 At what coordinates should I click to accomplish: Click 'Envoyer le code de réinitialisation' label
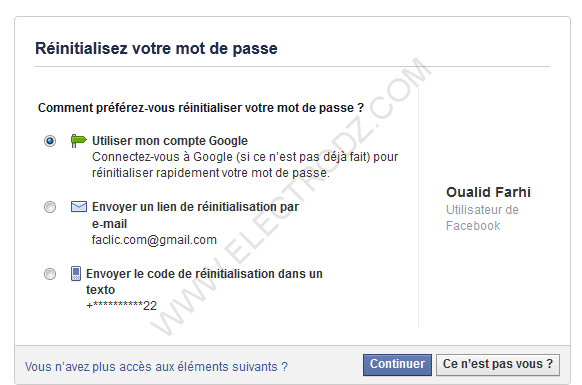pos(204,281)
